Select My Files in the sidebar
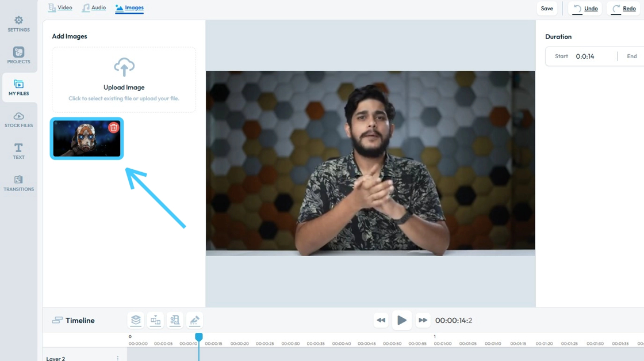 (18, 88)
